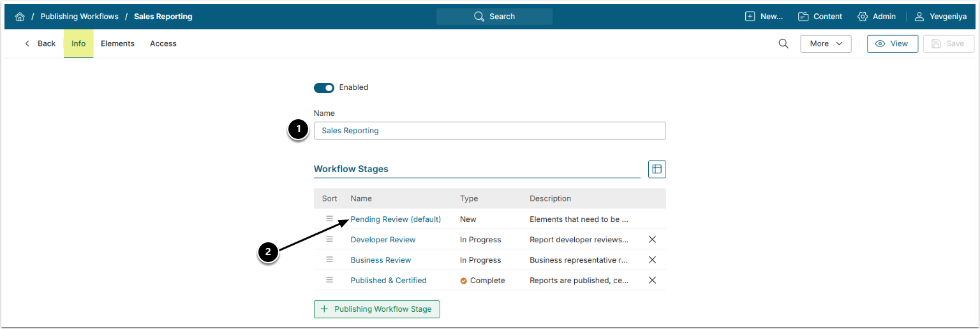Switch to the Elements tab
Image resolution: width=980 pixels, height=329 pixels.
[117, 43]
